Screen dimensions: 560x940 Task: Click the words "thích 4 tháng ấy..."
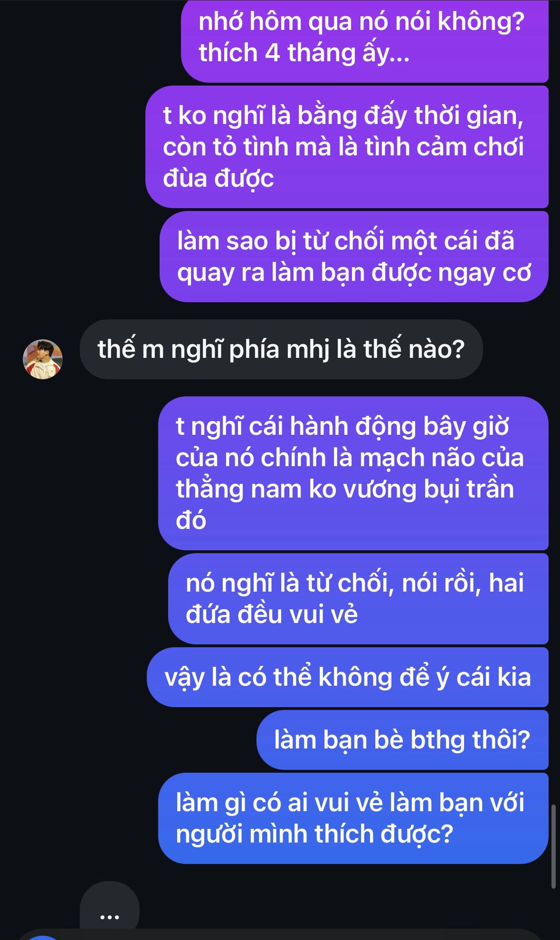304,53
